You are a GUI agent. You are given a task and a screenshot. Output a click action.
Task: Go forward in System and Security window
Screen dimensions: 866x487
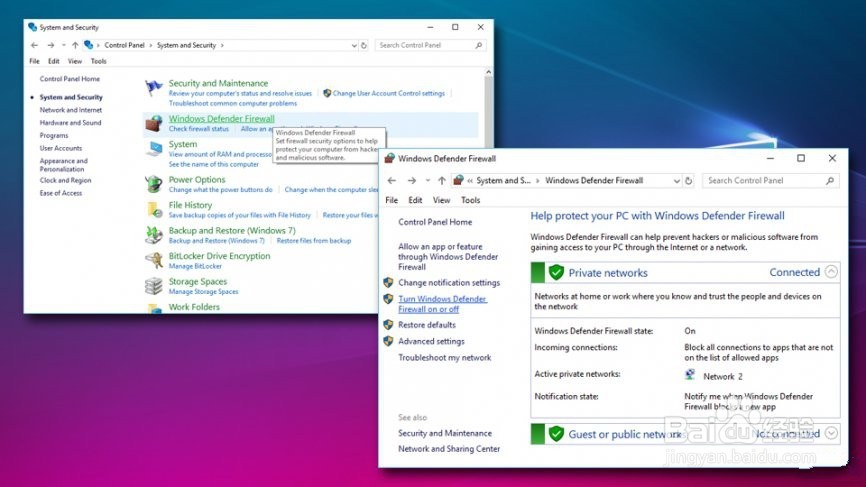click(51, 45)
